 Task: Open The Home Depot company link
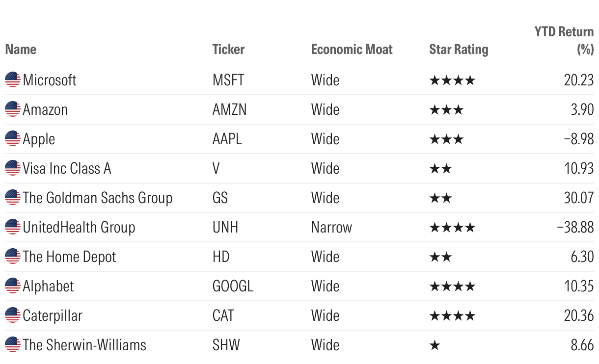click(69, 256)
